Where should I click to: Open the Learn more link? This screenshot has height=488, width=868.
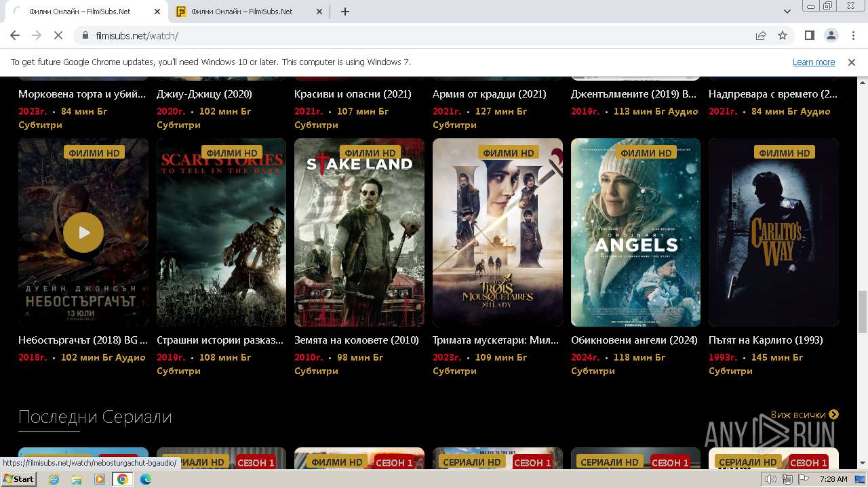(x=814, y=62)
